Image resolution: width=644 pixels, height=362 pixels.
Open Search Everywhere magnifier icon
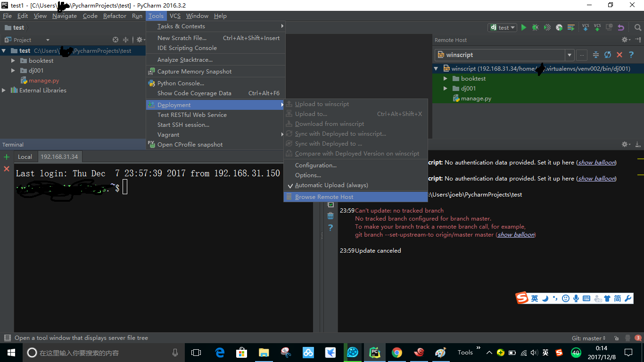pos(637,28)
